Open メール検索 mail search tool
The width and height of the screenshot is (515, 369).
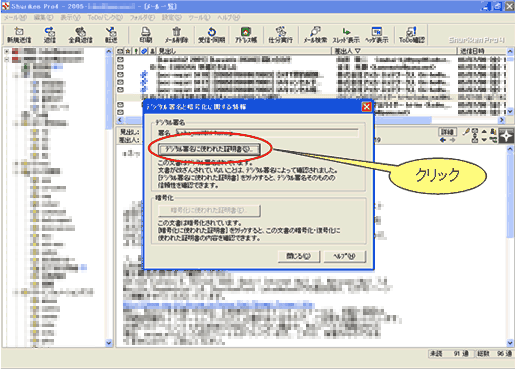315,35
